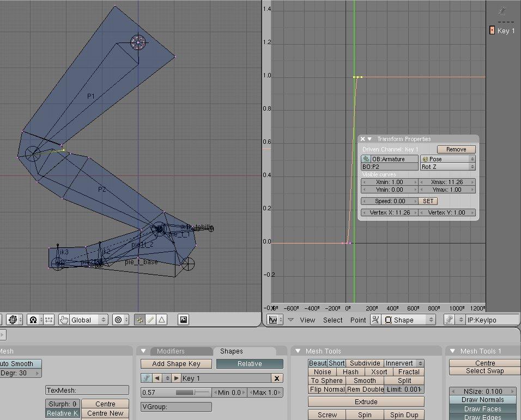Open the View menu in IPO editor
The image size is (521, 420).
(x=307, y=320)
